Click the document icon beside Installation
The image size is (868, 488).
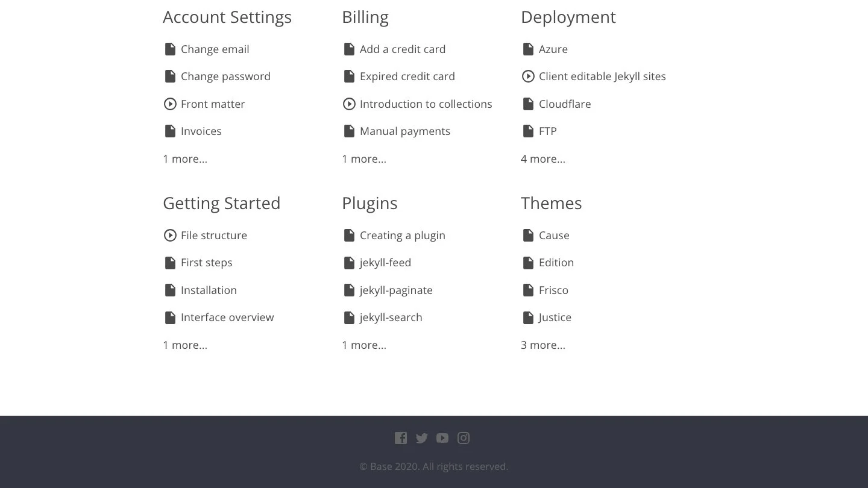[170, 290]
